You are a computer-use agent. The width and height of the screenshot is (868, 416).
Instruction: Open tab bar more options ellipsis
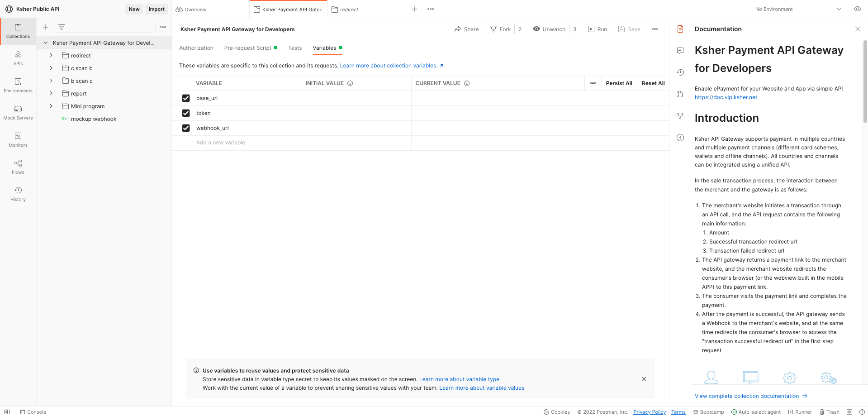(431, 9)
